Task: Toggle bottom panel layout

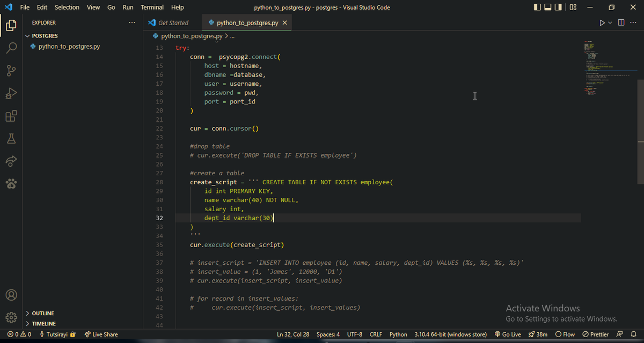Action: click(548, 7)
